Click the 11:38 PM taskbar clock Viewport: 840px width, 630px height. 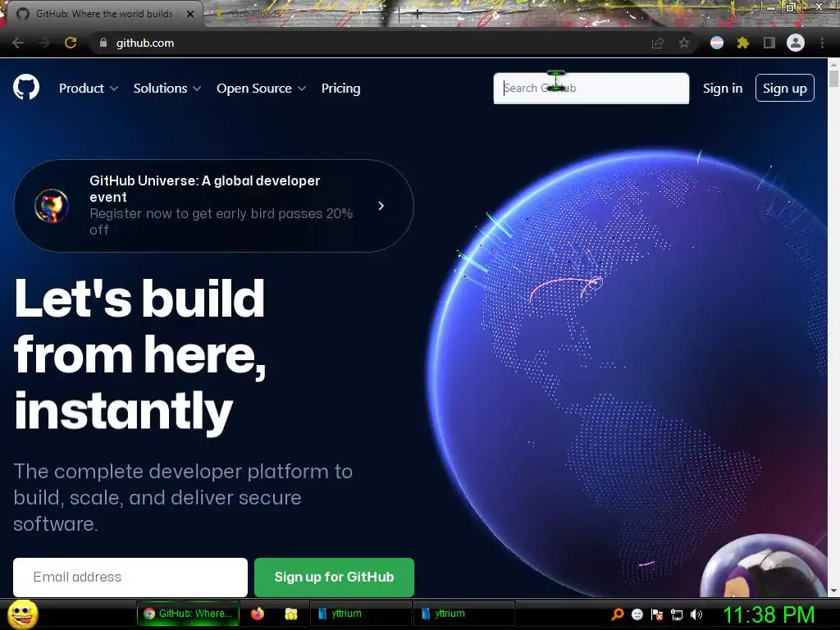click(768, 614)
